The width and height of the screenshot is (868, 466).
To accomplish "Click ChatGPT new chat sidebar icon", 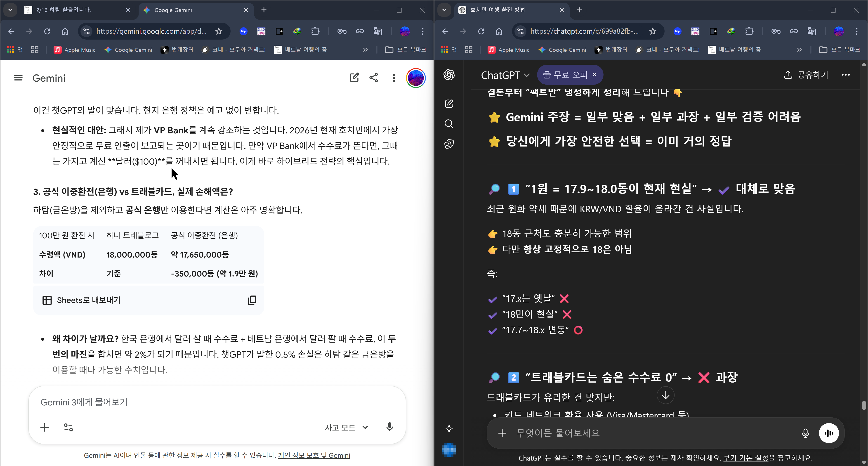I will (449, 104).
